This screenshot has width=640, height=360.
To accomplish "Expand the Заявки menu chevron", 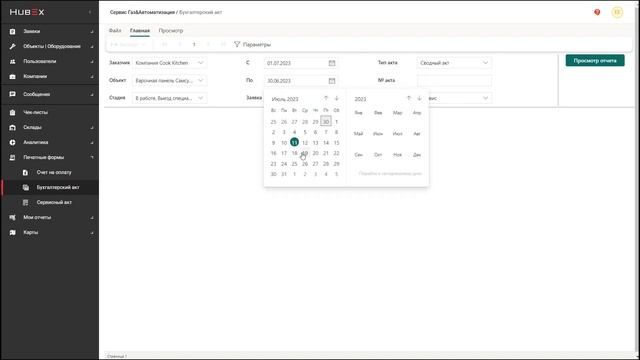I will [x=92, y=31].
